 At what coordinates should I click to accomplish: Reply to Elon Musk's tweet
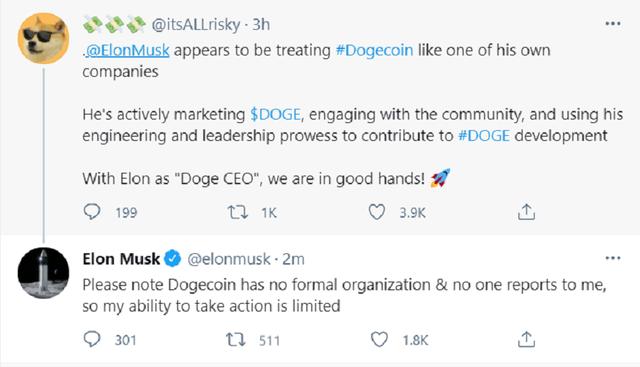92,339
